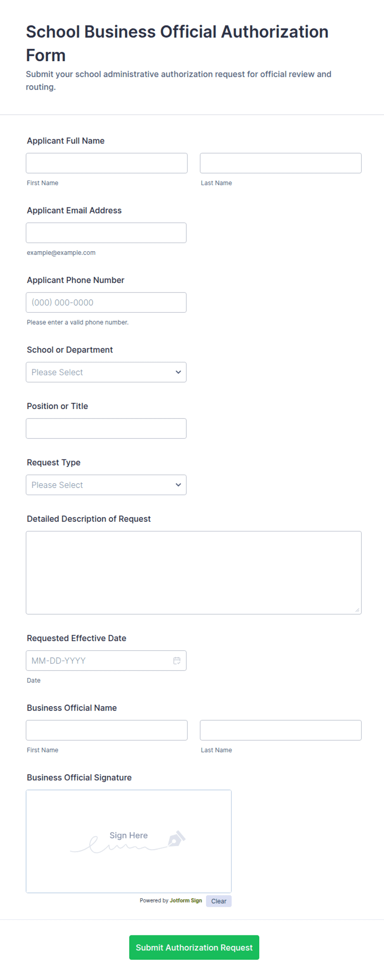The height and width of the screenshot is (980, 384).
Task: Click the Requested Effective Date input
Action: [106, 661]
